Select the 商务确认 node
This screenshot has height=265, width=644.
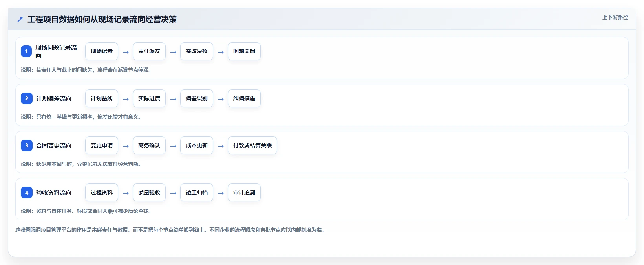(x=149, y=145)
